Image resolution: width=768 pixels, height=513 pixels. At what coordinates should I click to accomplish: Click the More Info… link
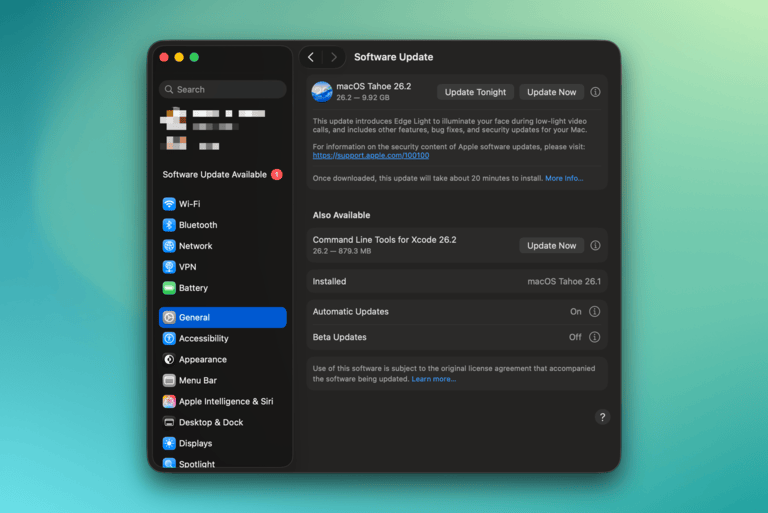(564, 178)
